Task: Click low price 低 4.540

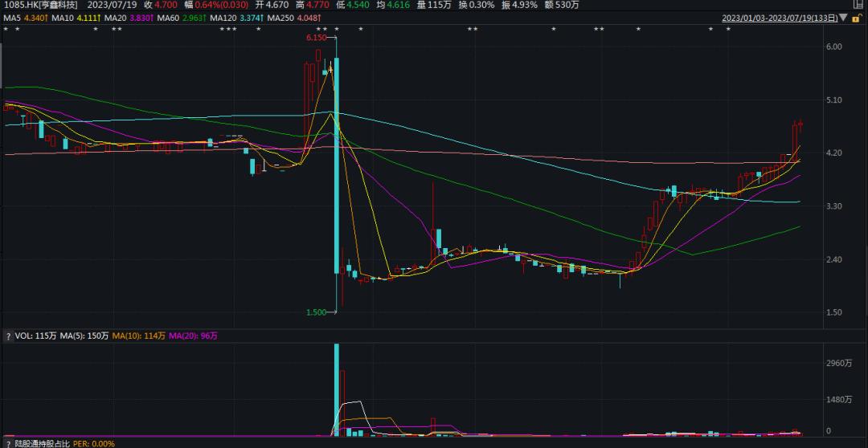Action: 353,5
